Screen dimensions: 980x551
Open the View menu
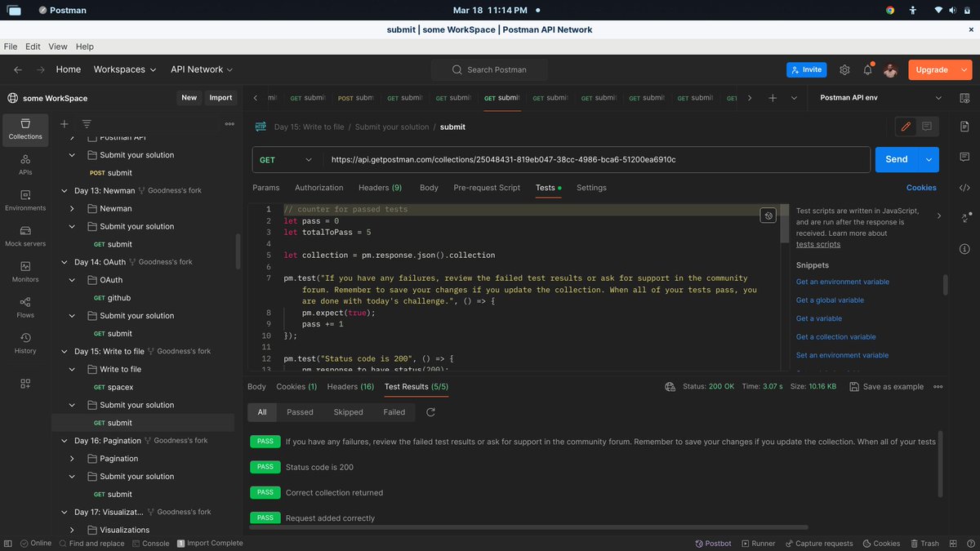click(58, 47)
